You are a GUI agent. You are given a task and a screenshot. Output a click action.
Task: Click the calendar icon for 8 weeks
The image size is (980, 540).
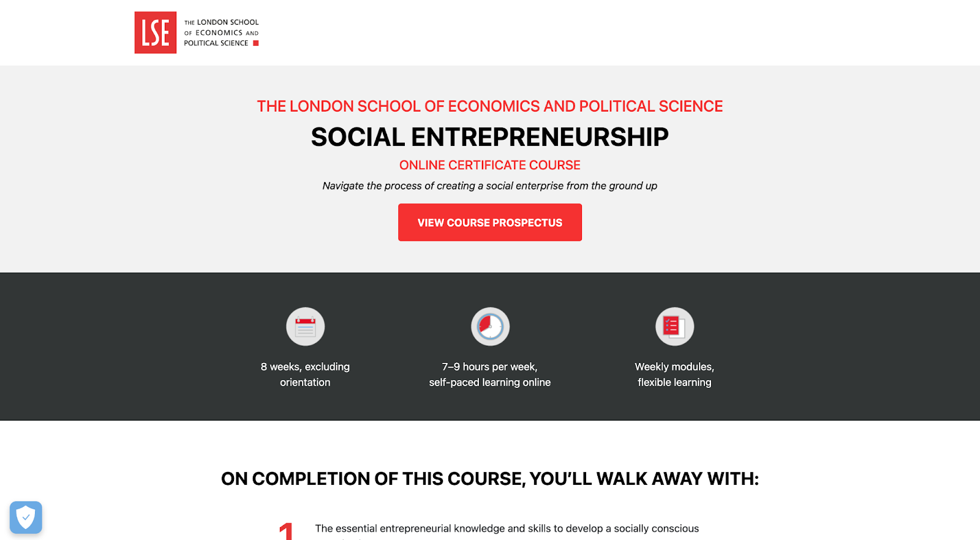pyautogui.click(x=305, y=327)
